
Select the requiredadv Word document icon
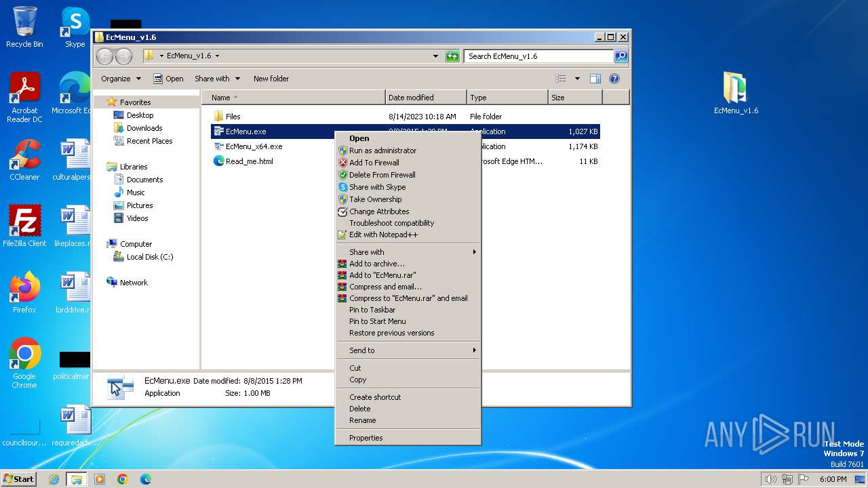click(75, 426)
